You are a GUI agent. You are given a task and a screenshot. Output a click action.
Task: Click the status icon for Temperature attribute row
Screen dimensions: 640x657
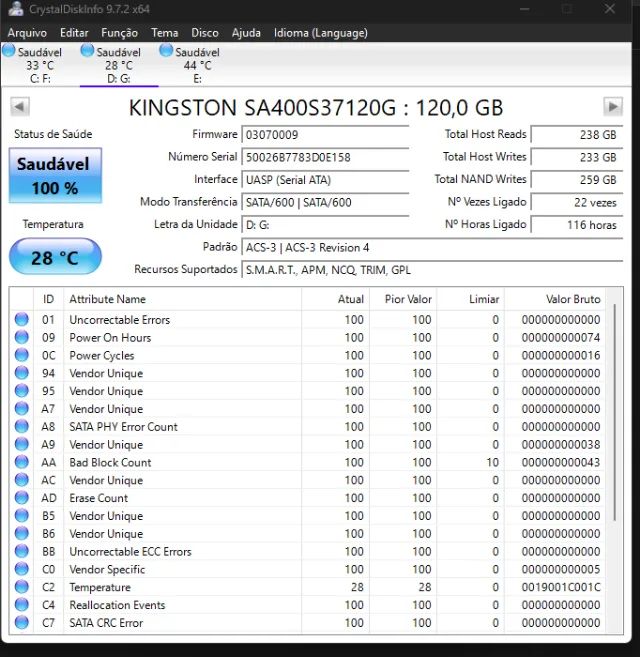(21, 587)
